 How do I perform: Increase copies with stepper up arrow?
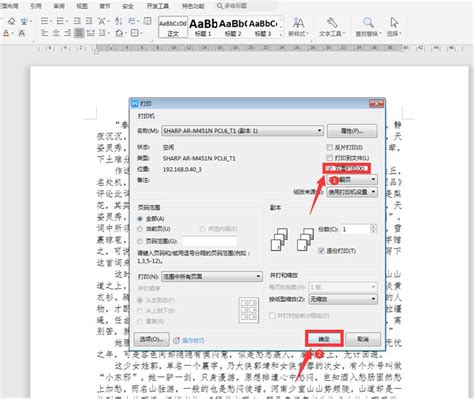[373, 227]
